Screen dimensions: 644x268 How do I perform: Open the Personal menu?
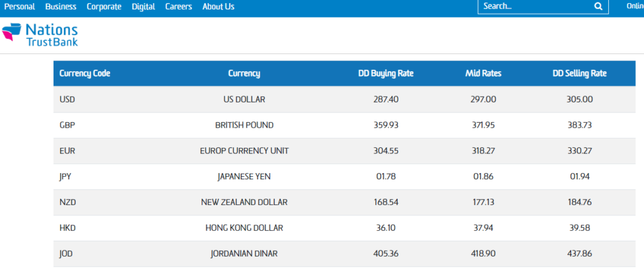point(19,6)
